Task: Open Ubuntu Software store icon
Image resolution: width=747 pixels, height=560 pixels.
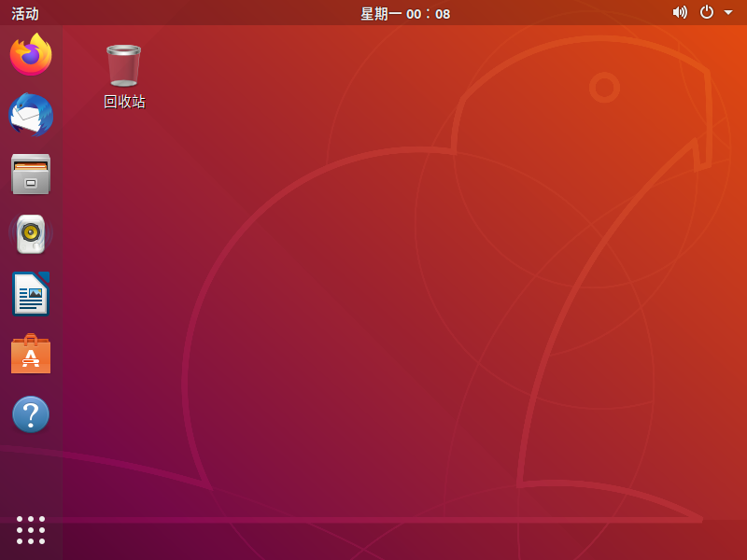Action: [x=31, y=354]
